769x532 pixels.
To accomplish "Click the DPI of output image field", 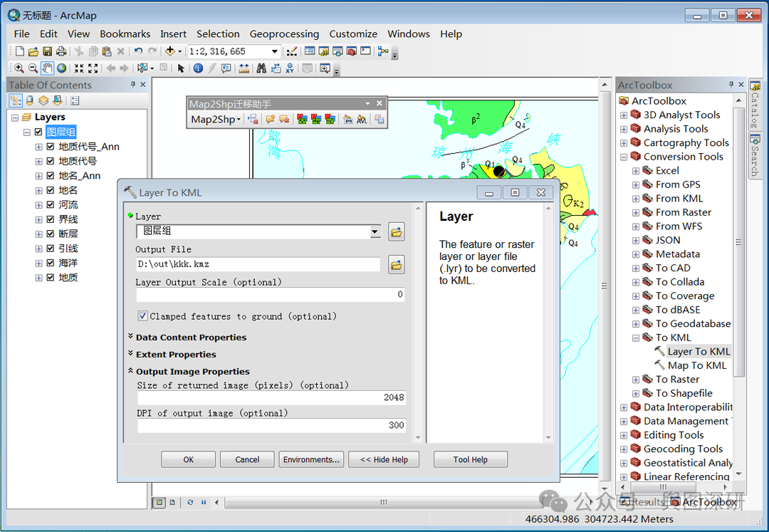I will [271, 425].
